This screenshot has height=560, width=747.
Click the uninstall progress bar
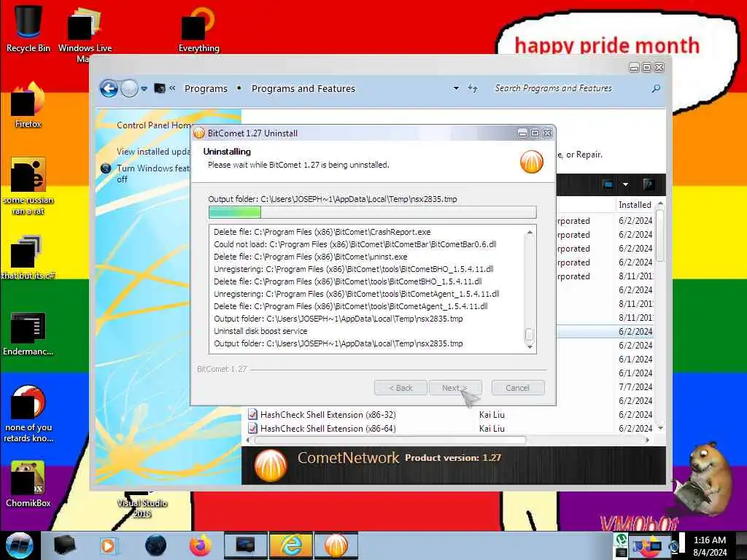373,212
